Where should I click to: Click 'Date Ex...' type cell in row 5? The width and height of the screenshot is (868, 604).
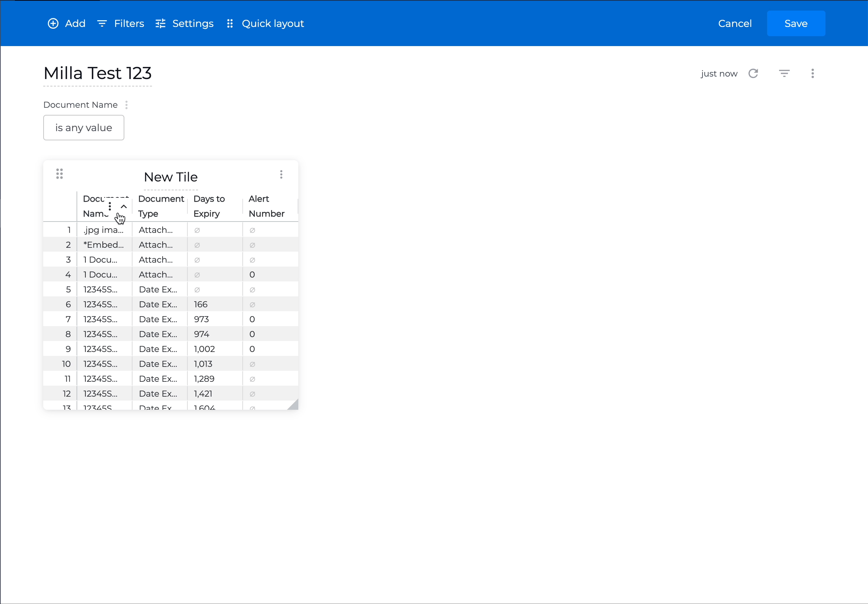159,290
